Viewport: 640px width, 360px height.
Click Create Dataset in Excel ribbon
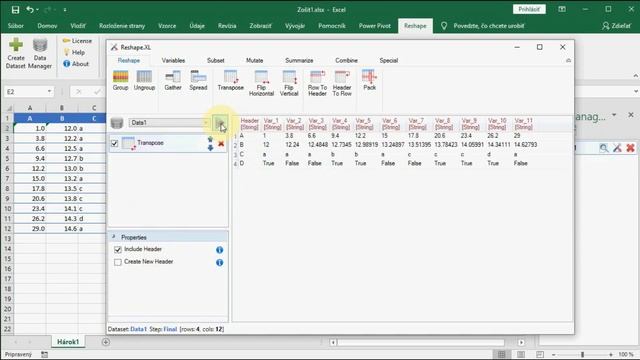coord(16,53)
